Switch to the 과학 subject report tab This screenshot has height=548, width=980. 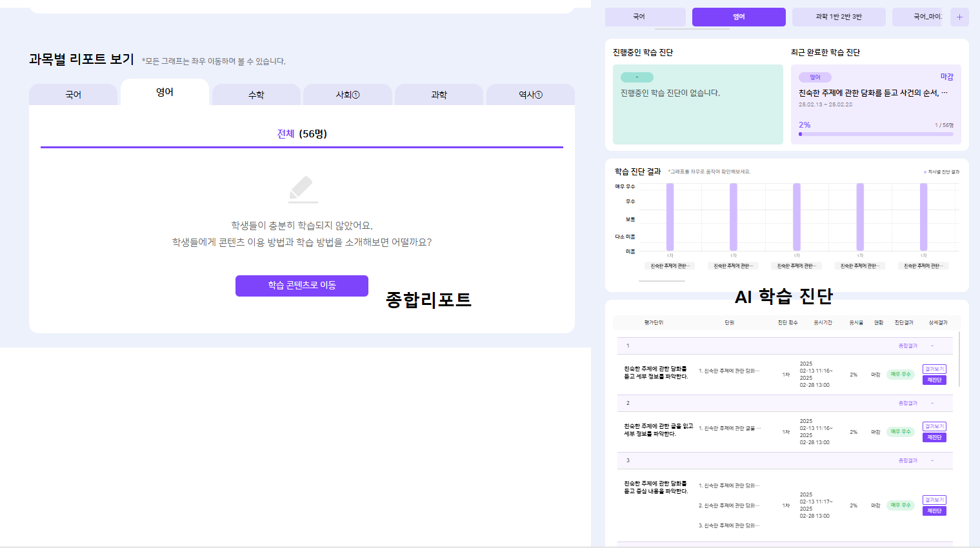point(439,95)
